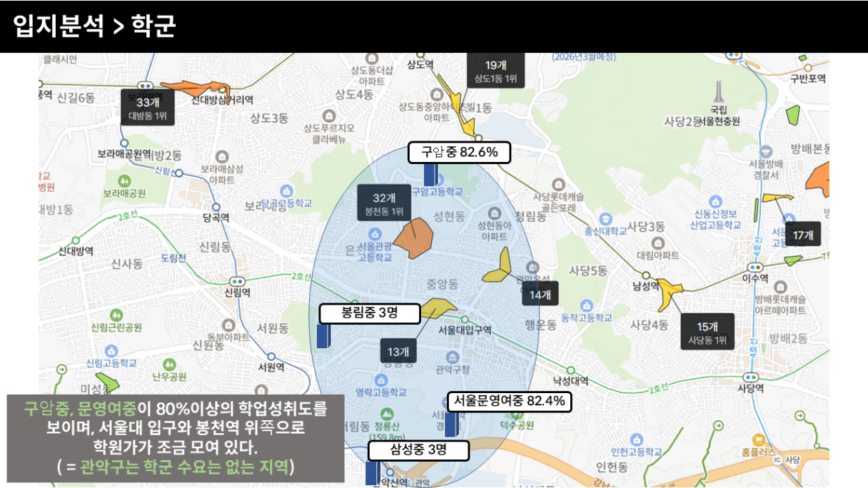This screenshot has width=868, height=488.
Task: Click the 14개 dark count label
Action: [x=540, y=293]
